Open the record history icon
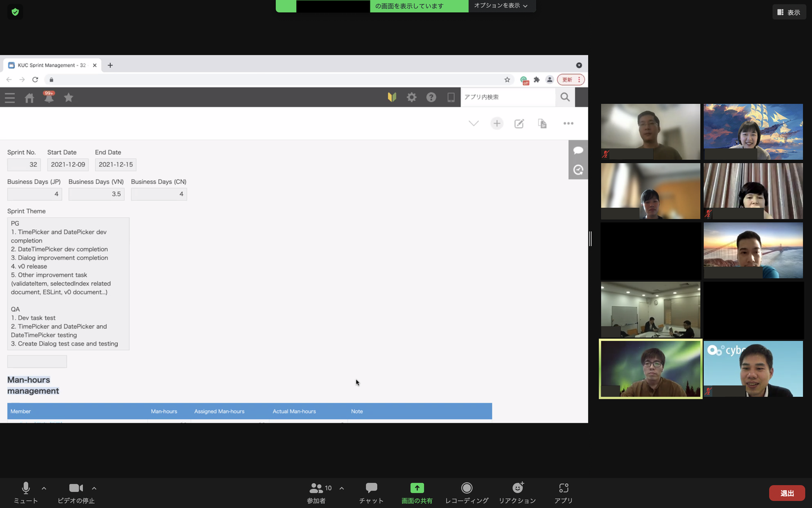Screen dimensions: 812x508 pyautogui.click(x=578, y=170)
